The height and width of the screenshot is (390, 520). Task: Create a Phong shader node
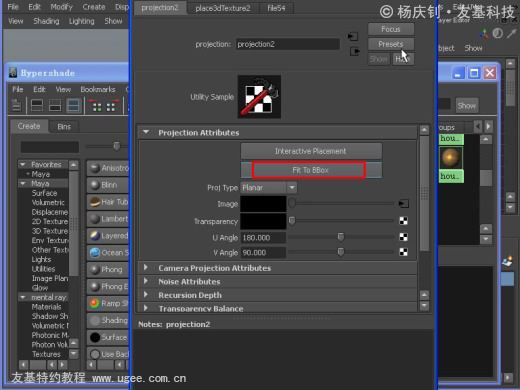108,270
